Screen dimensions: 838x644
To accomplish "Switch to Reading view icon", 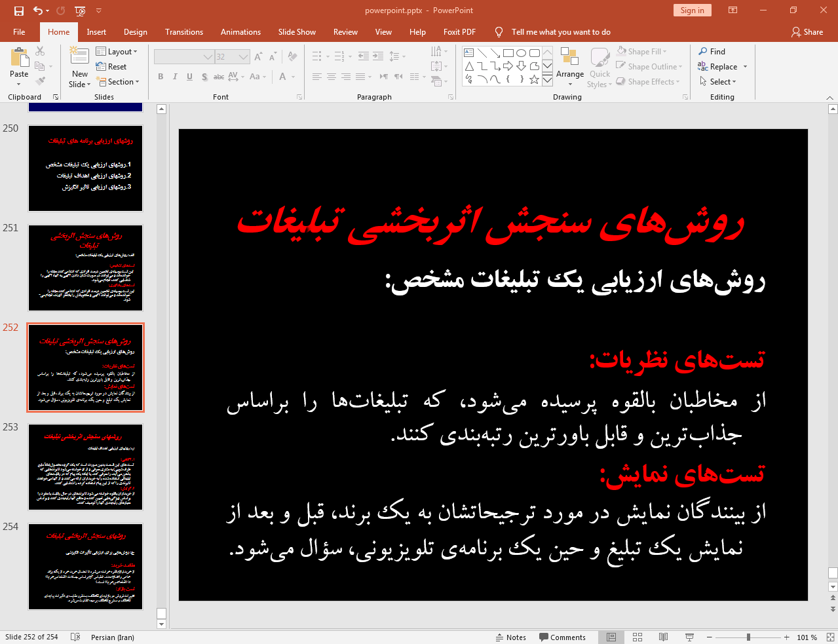I will click(x=663, y=637).
